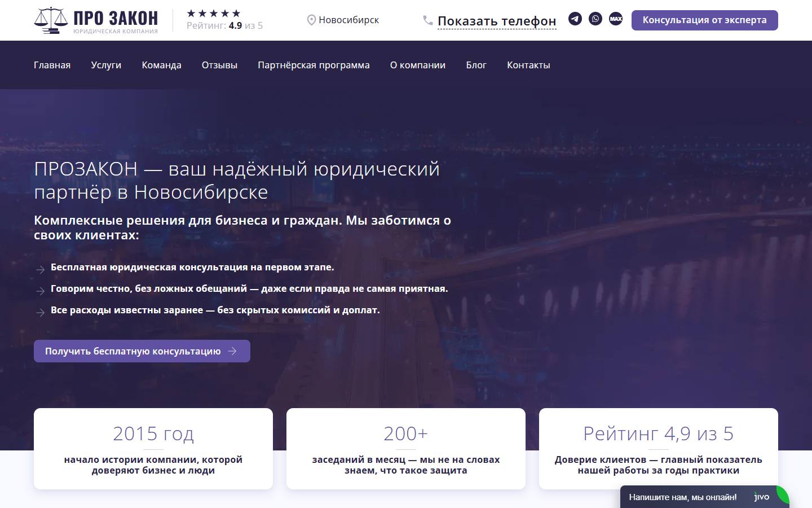
Task: Click the заседаний в месяц description text
Action: click(x=406, y=465)
